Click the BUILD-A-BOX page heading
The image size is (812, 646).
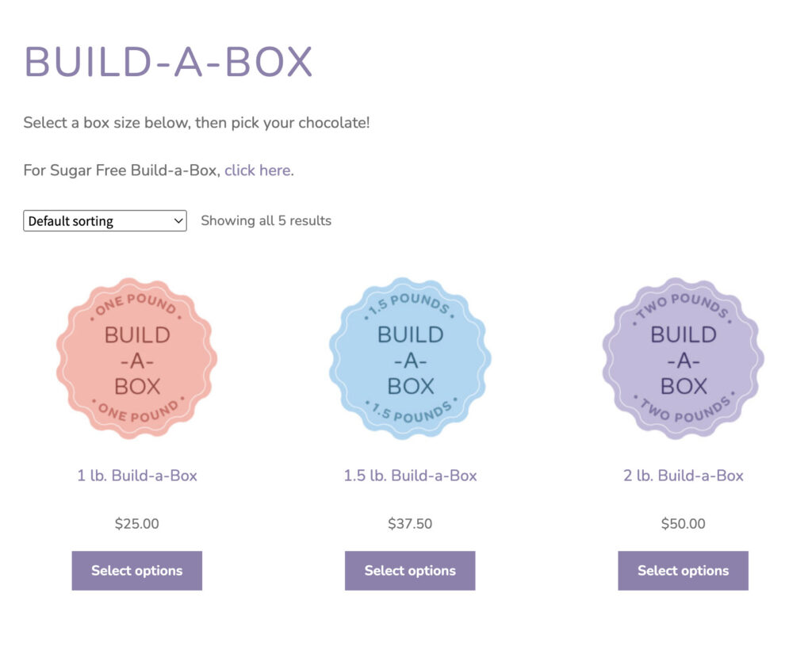168,62
